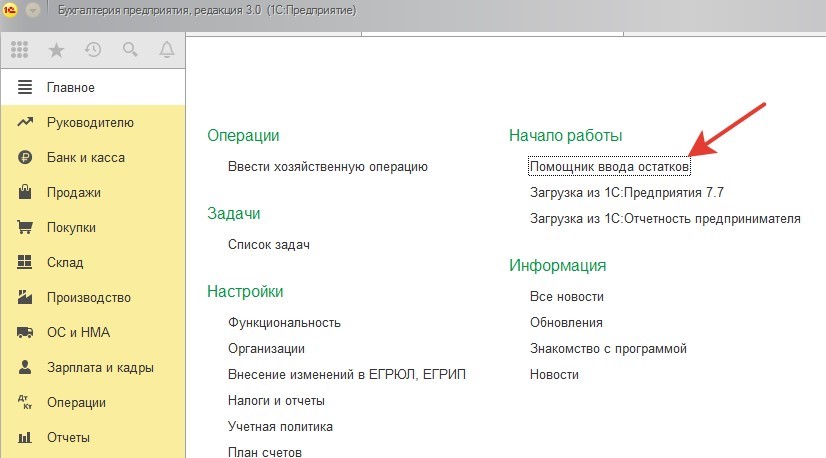Click the chart icon for Руководителю
Image resolution: width=826 pixels, height=458 pixels.
pyautogui.click(x=25, y=122)
